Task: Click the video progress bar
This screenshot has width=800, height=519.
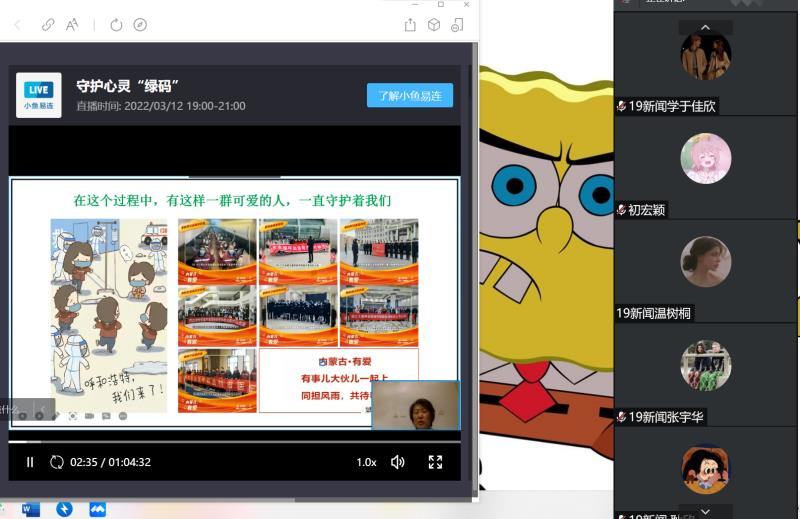Action: tap(235, 441)
